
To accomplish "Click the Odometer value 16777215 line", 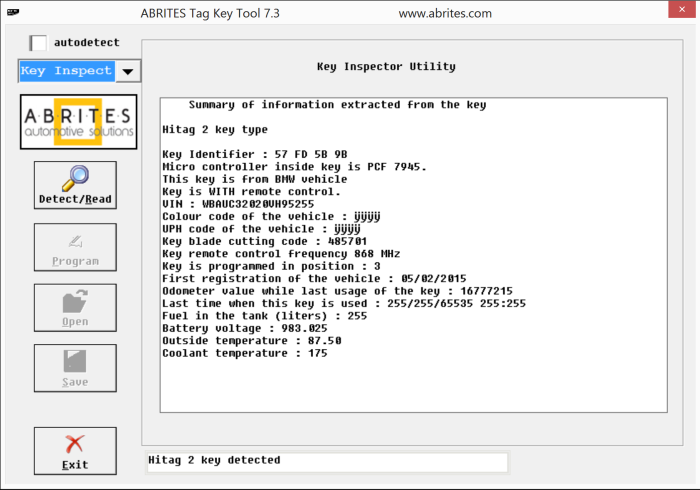I will pos(337,291).
